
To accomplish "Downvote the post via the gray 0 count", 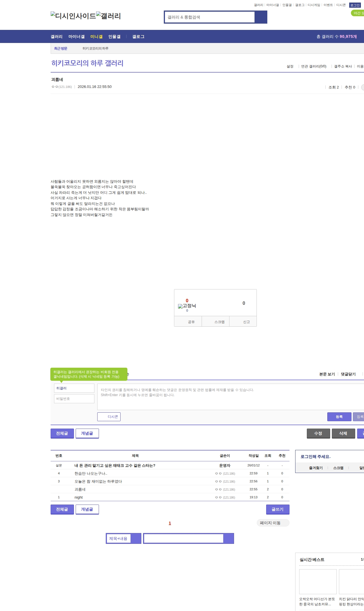I will (x=244, y=303).
